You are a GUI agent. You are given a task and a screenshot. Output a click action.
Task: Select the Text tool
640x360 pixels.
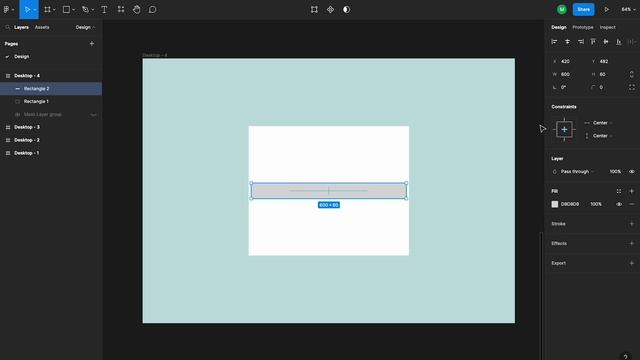tap(104, 9)
